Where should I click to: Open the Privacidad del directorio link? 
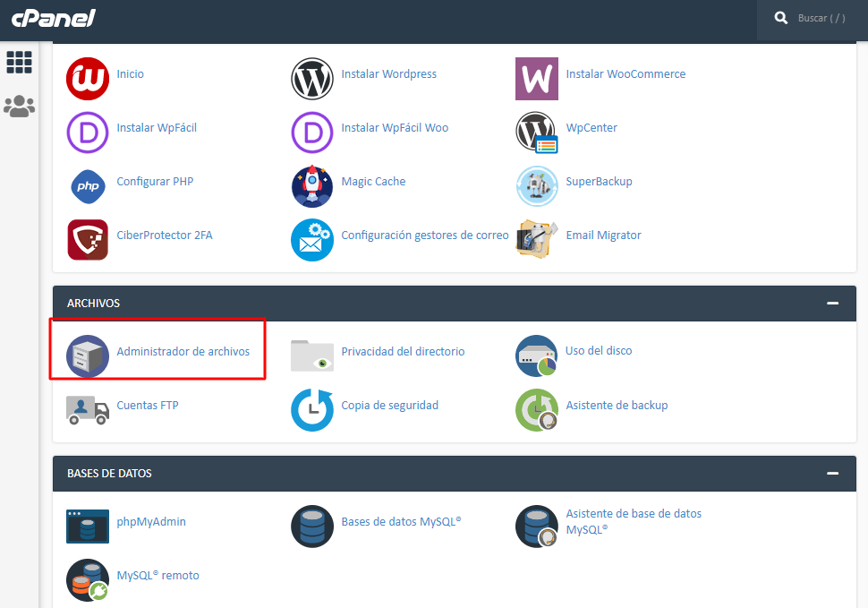[x=403, y=352]
